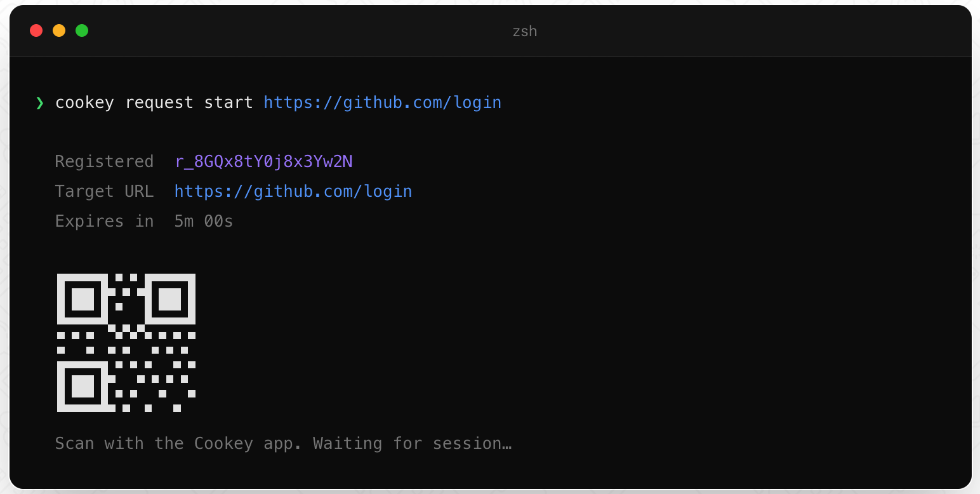Open the Target URL github.com/login link

(293, 191)
